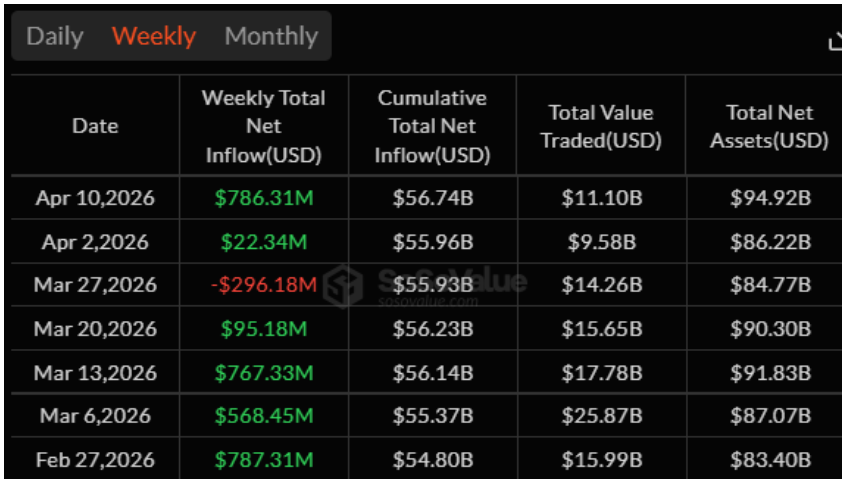The image size is (846, 483).
Task: Click the Date column header
Action: pyautogui.click(x=95, y=126)
